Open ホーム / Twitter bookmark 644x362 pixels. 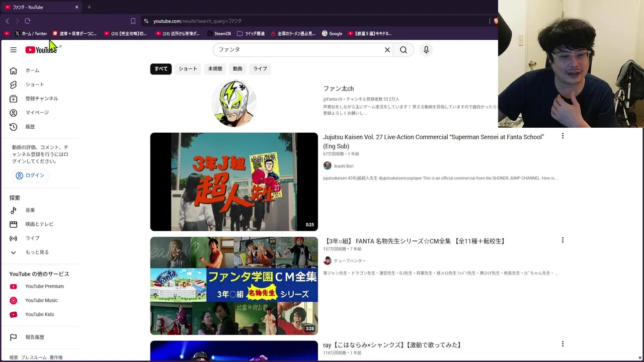[x=31, y=34]
